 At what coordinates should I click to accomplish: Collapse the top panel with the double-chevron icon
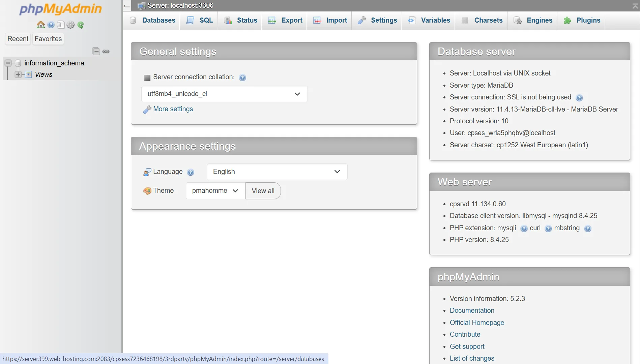pyautogui.click(x=635, y=6)
